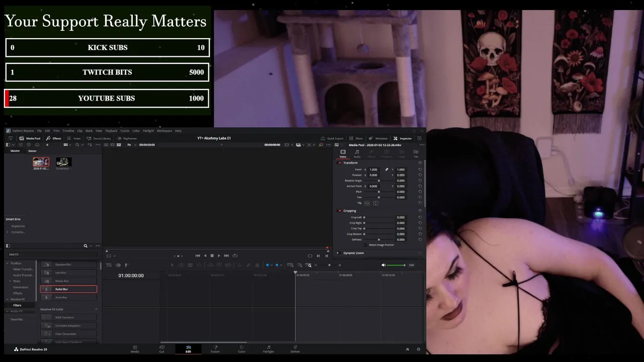Toggle the Transform section enable switch
The width and height of the screenshot is (644, 362).
click(x=340, y=163)
